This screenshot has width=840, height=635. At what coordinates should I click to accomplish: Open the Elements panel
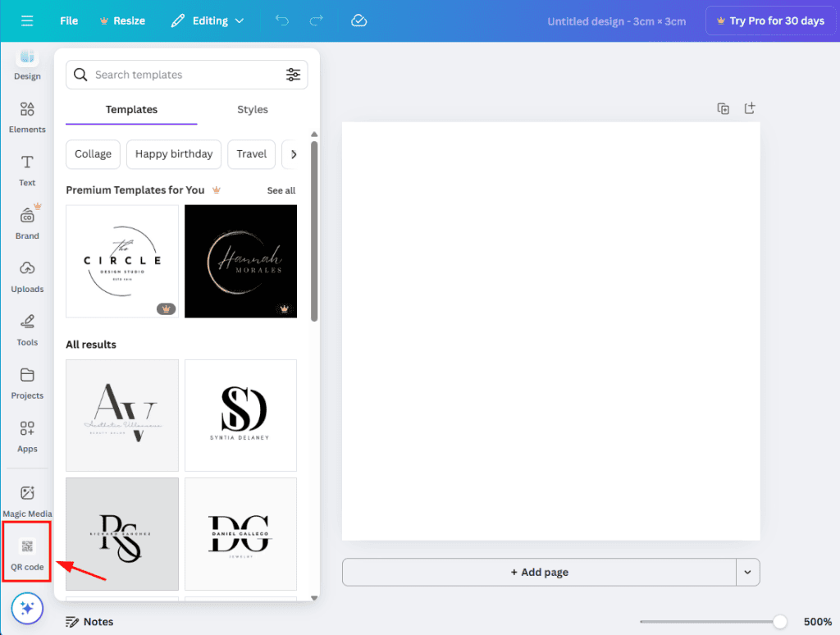[x=27, y=117]
